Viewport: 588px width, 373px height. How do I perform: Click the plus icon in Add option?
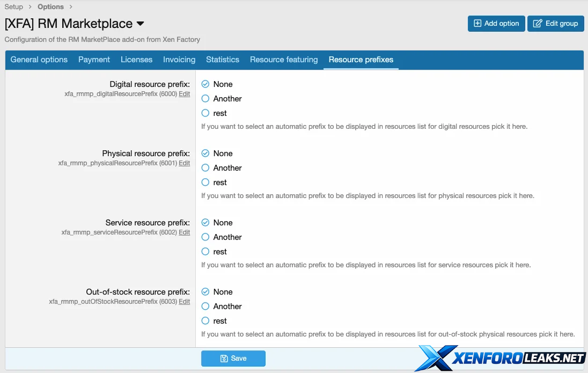coord(477,24)
